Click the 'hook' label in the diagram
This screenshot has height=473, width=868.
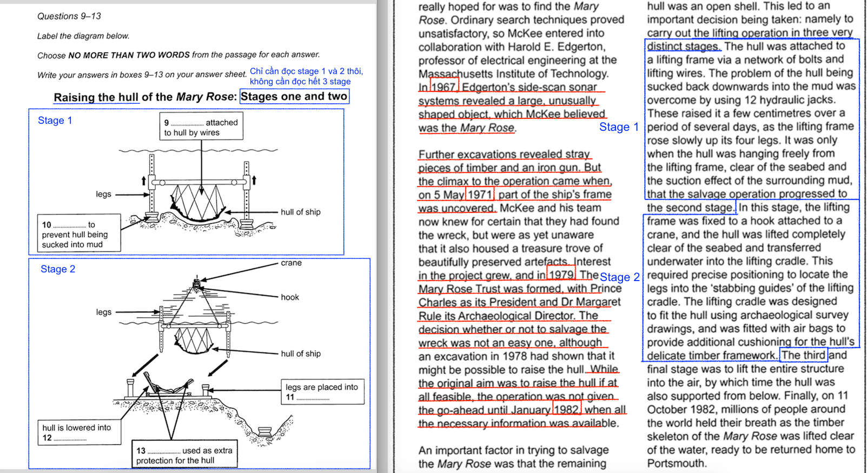point(290,297)
